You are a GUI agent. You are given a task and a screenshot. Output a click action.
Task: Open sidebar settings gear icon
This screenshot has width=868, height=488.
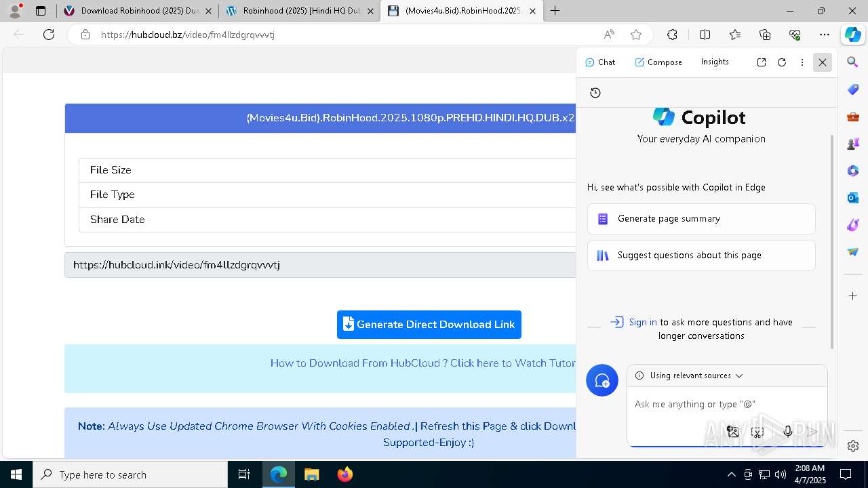853,446
